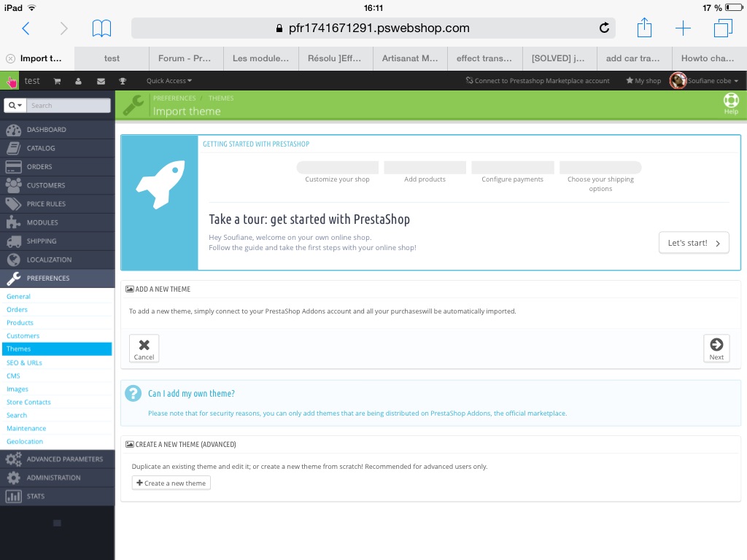The width and height of the screenshot is (747, 560).
Task: Open the Administration menu
Action: pos(57,478)
